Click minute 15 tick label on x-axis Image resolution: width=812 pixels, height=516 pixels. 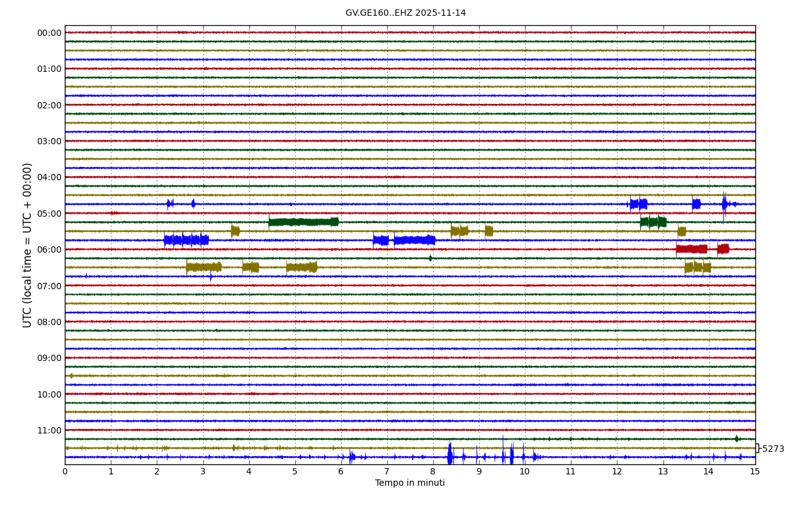pyautogui.click(x=755, y=472)
